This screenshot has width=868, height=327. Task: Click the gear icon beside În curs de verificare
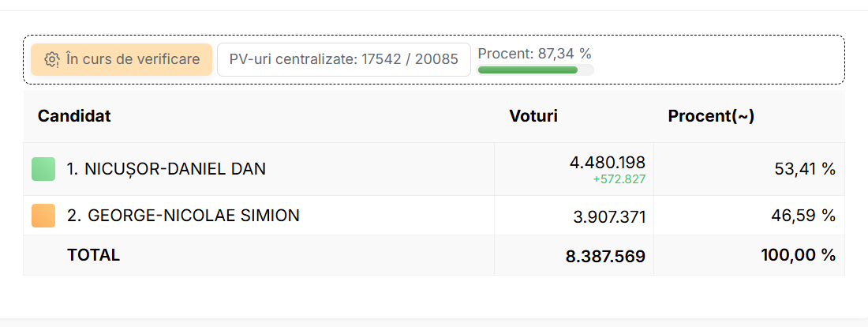[52, 59]
